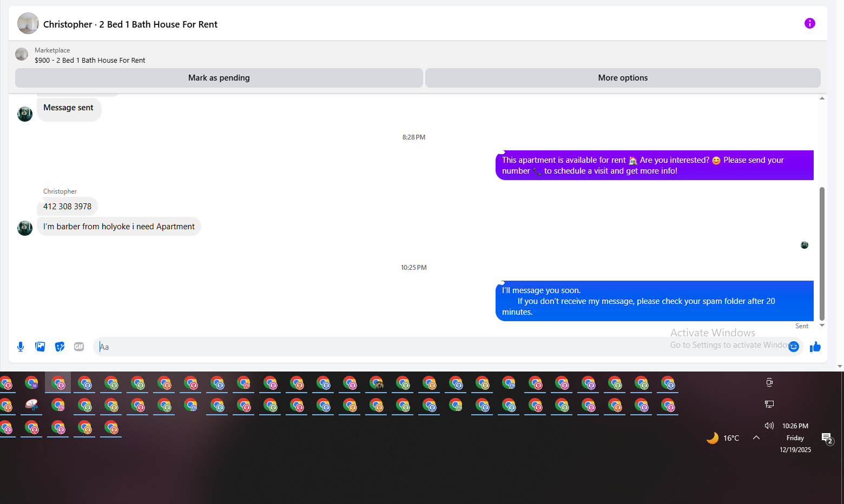Send a thumbs-up like
The image size is (844, 504).
pos(815,347)
